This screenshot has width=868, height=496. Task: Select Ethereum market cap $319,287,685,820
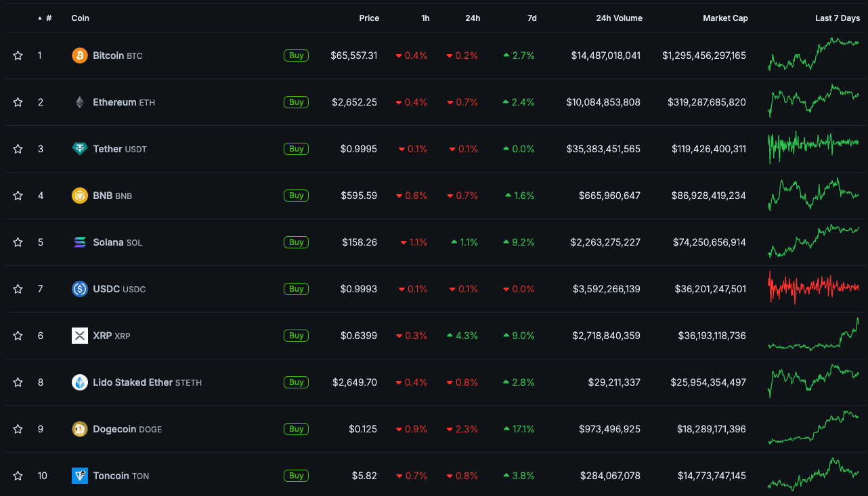[x=707, y=102]
